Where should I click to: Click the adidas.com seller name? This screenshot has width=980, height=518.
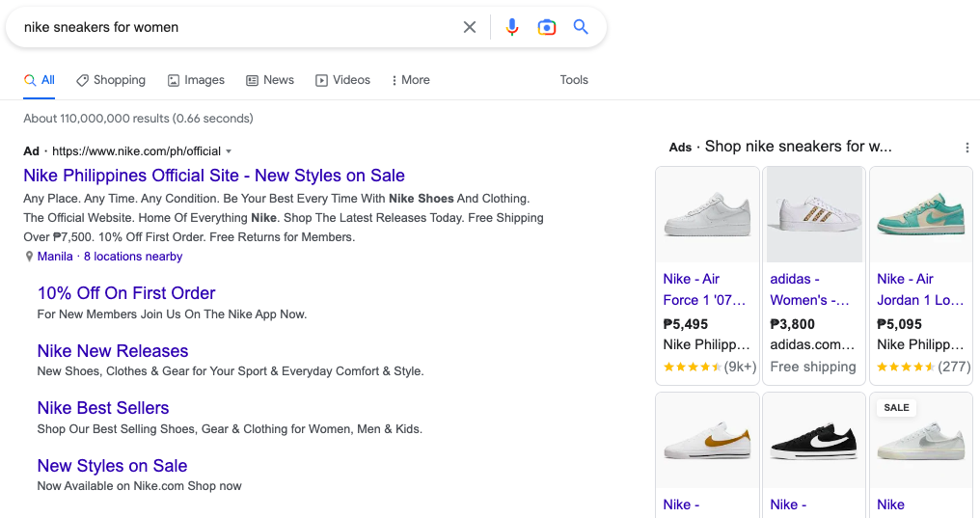tap(812, 345)
